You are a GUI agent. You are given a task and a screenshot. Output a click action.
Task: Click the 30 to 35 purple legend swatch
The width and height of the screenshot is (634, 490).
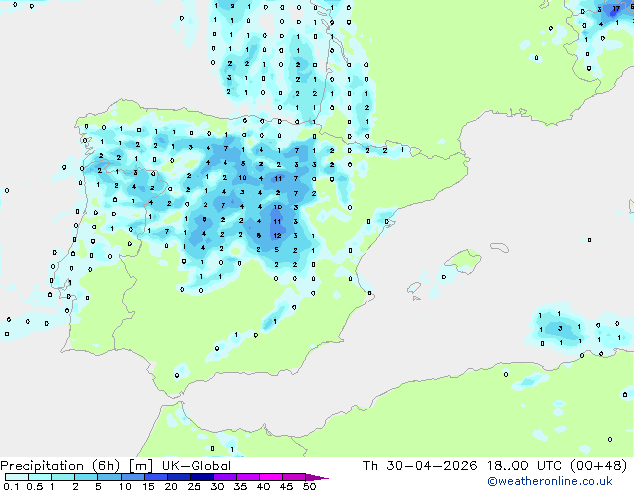pyautogui.click(x=225, y=477)
